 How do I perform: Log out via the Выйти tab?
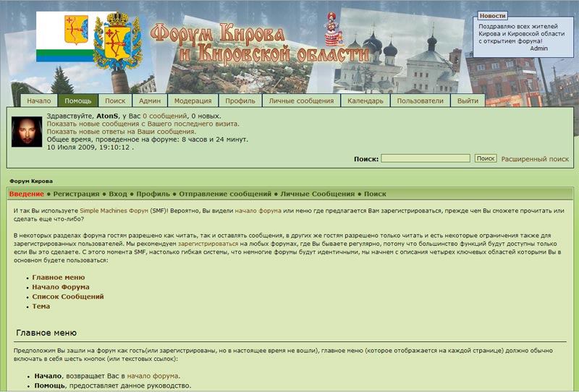(x=468, y=101)
